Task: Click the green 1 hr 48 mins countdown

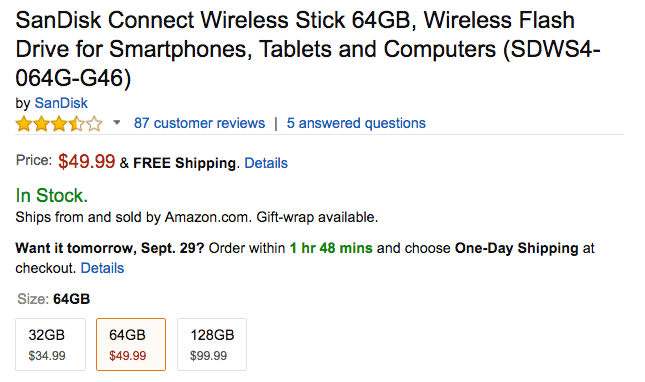Action: tap(331, 248)
